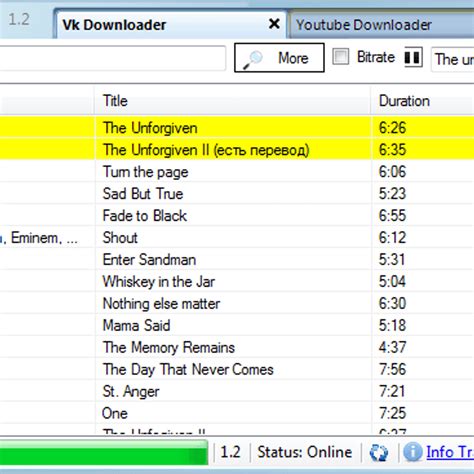Click the duration value 7:21
This screenshot has height=474, width=474.
[392, 391]
